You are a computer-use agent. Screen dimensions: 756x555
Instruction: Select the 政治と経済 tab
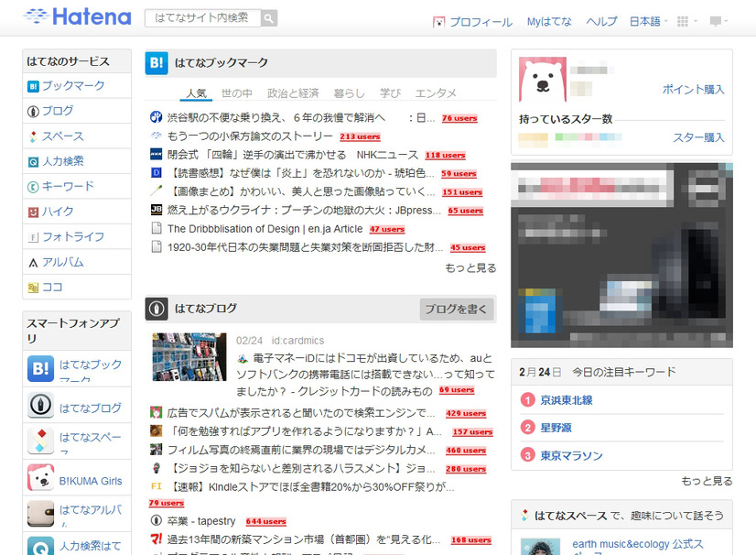pyautogui.click(x=293, y=93)
